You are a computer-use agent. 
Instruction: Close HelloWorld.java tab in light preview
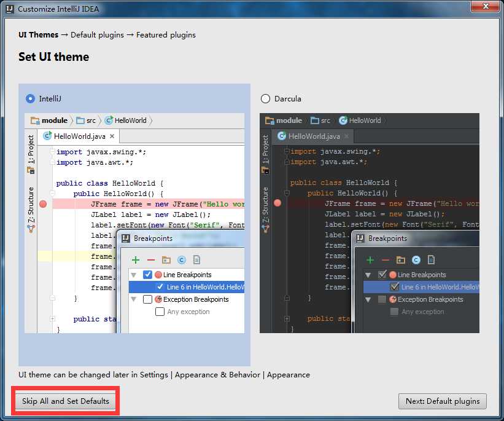coord(112,136)
